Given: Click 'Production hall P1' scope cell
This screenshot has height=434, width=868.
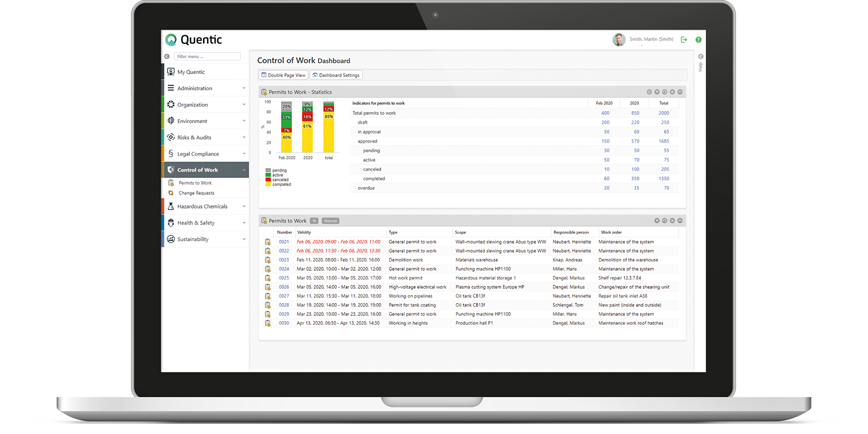Looking at the screenshot, I should 474,323.
